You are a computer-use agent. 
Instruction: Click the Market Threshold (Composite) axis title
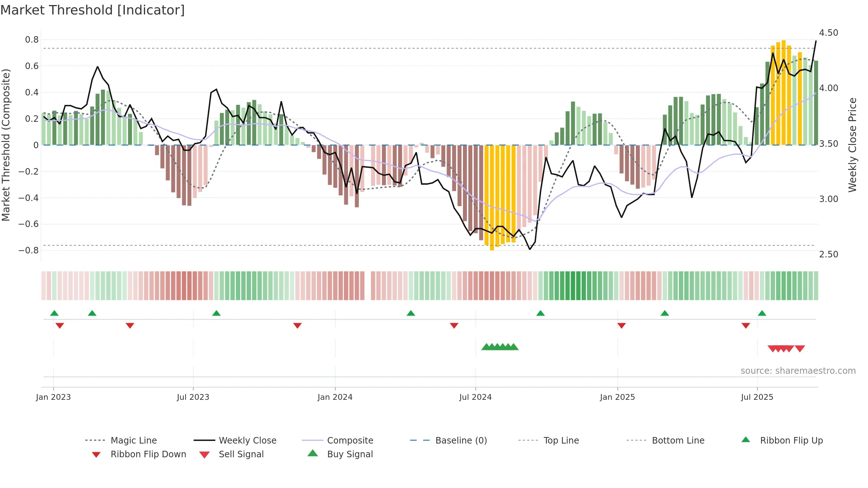pyautogui.click(x=6, y=145)
